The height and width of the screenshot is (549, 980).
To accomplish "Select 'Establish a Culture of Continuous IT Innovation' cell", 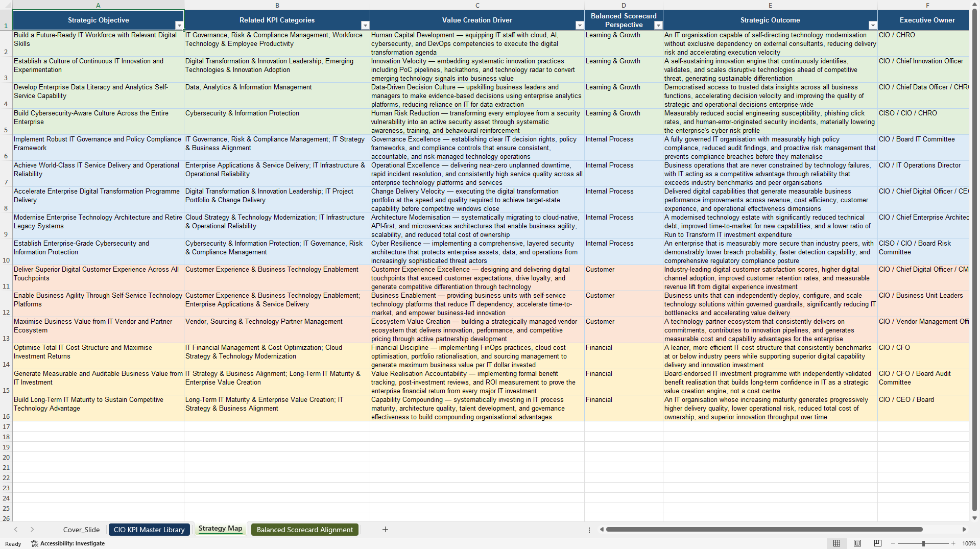I will click(98, 69).
